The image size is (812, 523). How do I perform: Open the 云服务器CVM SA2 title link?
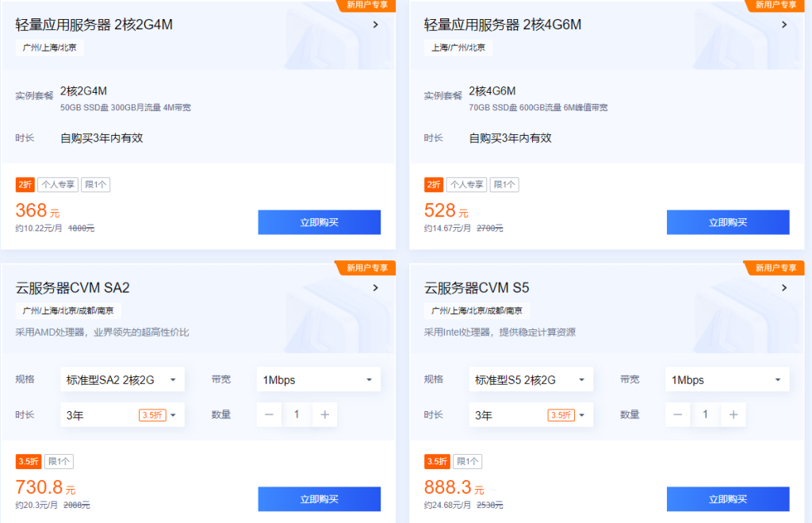(x=72, y=287)
